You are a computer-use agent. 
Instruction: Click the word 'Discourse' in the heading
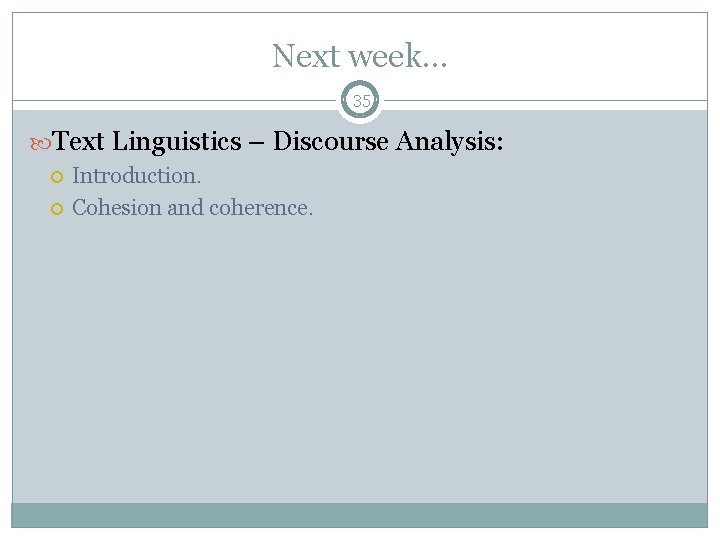(x=331, y=142)
